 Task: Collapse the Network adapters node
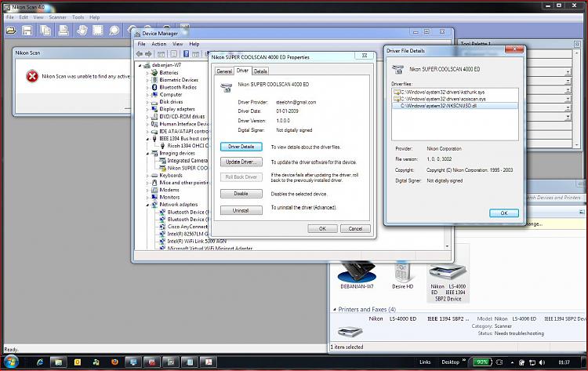tap(147, 205)
